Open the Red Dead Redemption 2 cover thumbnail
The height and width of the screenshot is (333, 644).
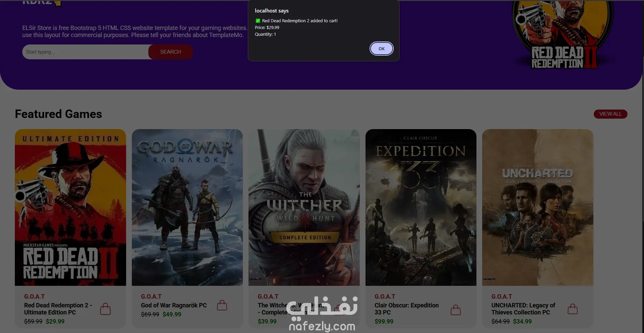click(70, 207)
